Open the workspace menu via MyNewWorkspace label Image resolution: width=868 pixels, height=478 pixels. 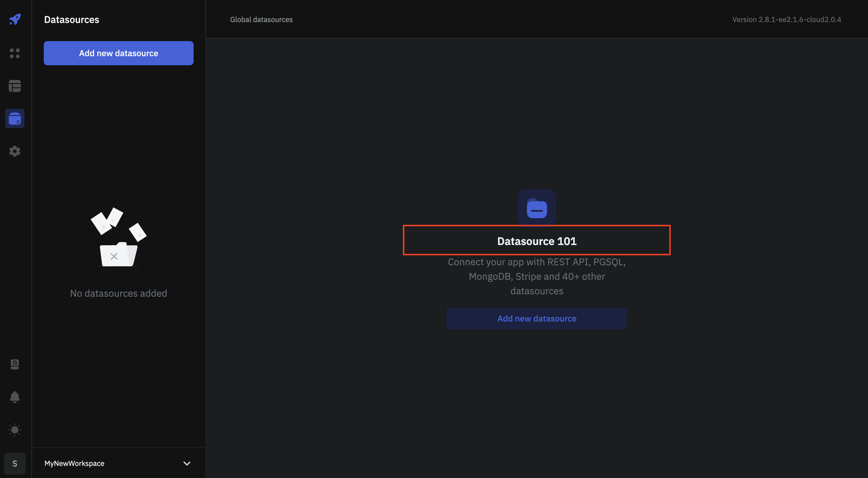click(74, 463)
